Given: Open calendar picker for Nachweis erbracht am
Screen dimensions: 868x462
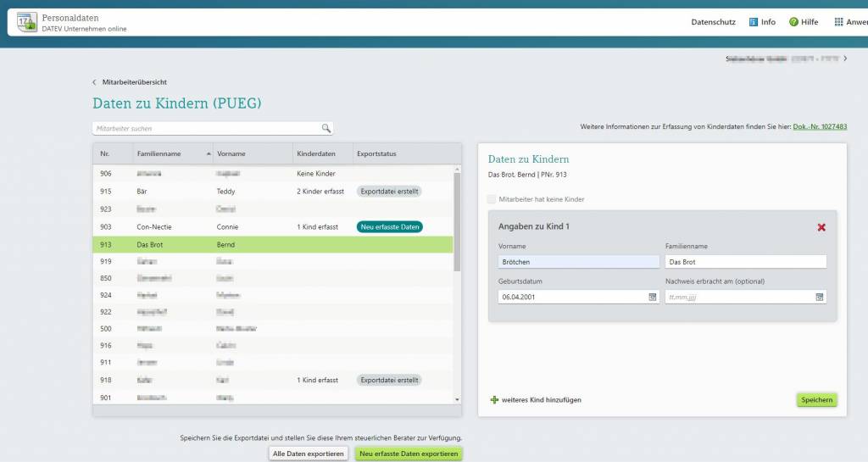Looking at the screenshot, I should [820, 297].
